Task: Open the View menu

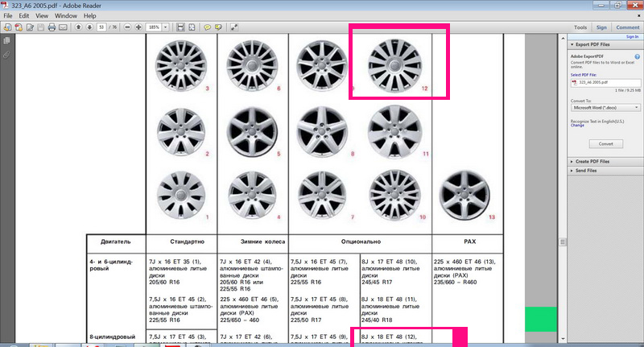Action: pyautogui.click(x=42, y=15)
